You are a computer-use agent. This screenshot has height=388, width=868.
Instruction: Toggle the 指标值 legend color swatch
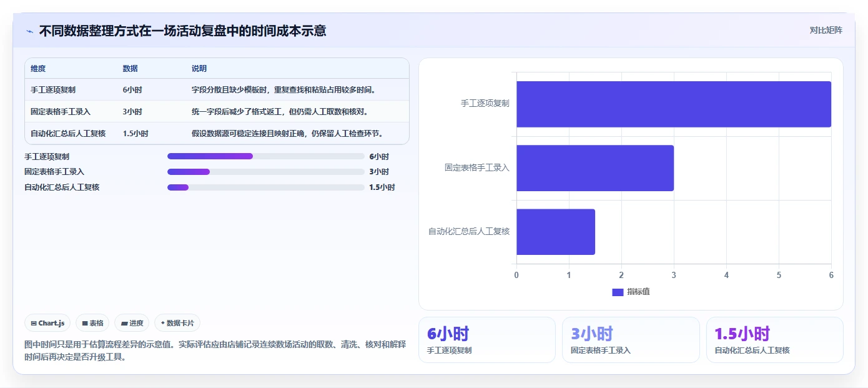click(618, 292)
